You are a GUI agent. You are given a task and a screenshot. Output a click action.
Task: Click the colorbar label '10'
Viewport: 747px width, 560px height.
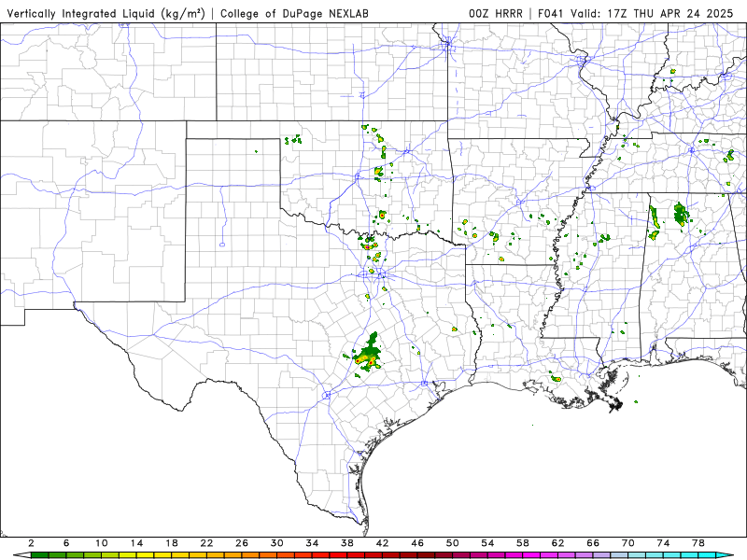pos(102,543)
